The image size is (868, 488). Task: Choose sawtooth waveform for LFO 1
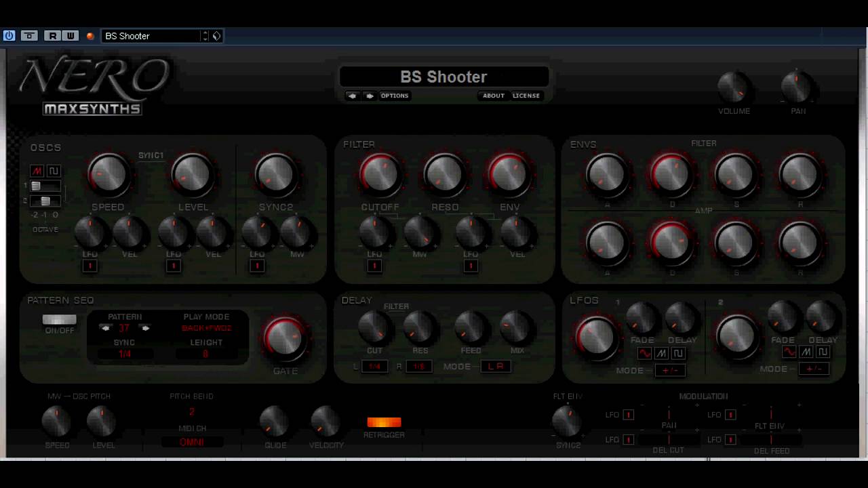pos(661,353)
